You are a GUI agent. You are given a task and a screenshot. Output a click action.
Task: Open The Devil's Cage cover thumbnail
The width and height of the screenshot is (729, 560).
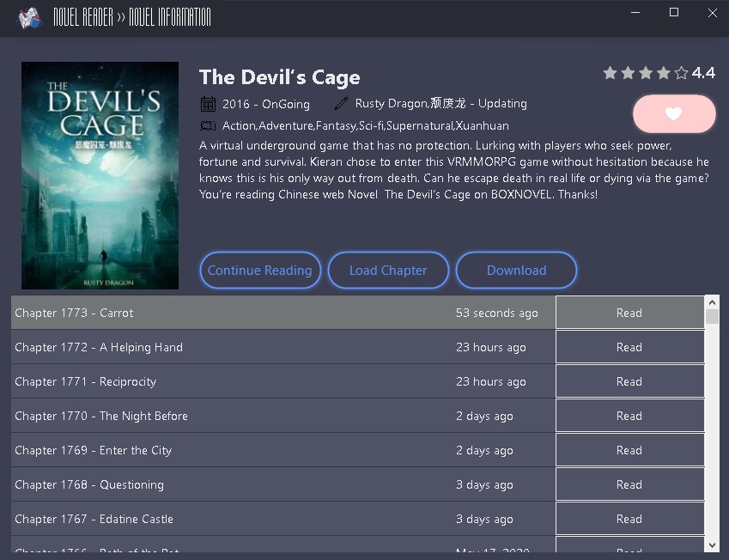100,175
